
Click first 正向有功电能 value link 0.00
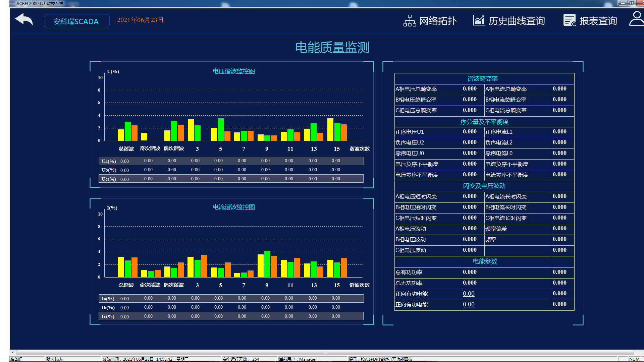coord(469,294)
